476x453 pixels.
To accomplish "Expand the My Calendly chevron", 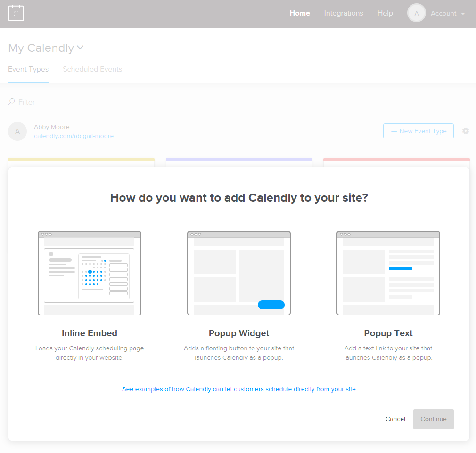I will [x=80, y=48].
